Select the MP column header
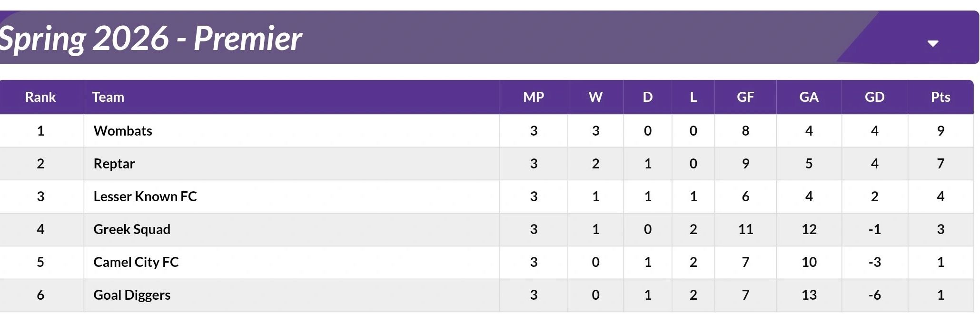980x314 pixels. (x=533, y=97)
